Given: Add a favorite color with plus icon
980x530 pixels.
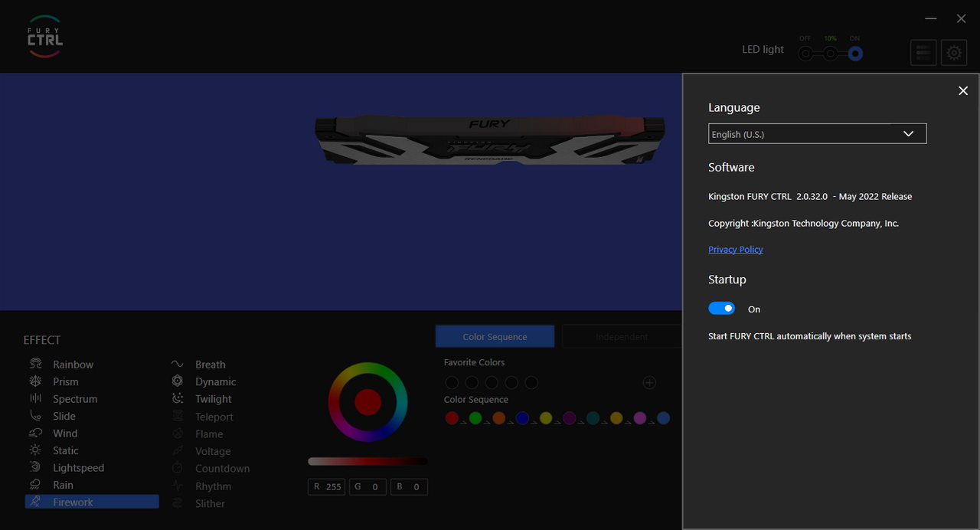Looking at the screenshot, I should coord(649,382).
